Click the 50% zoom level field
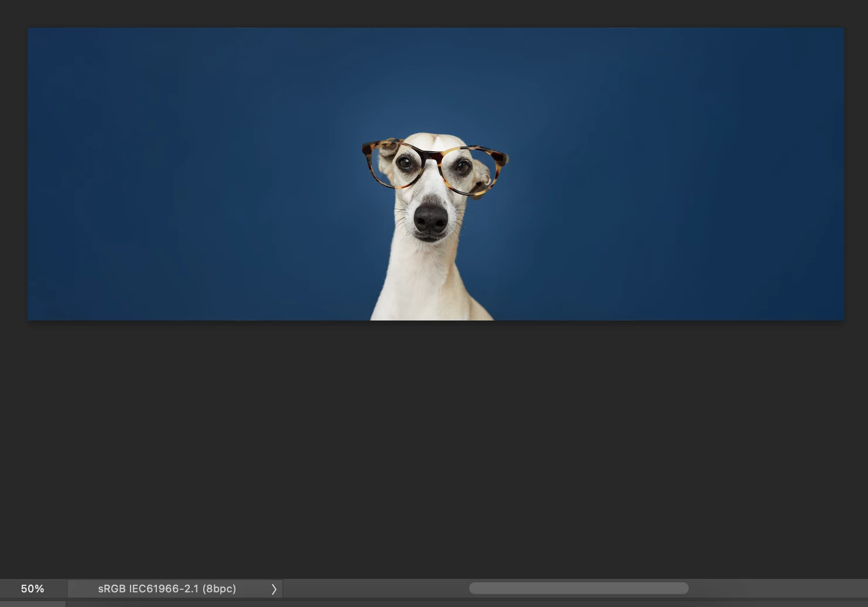The width and height of the screenshot is (868, 607). click(33, 589)
